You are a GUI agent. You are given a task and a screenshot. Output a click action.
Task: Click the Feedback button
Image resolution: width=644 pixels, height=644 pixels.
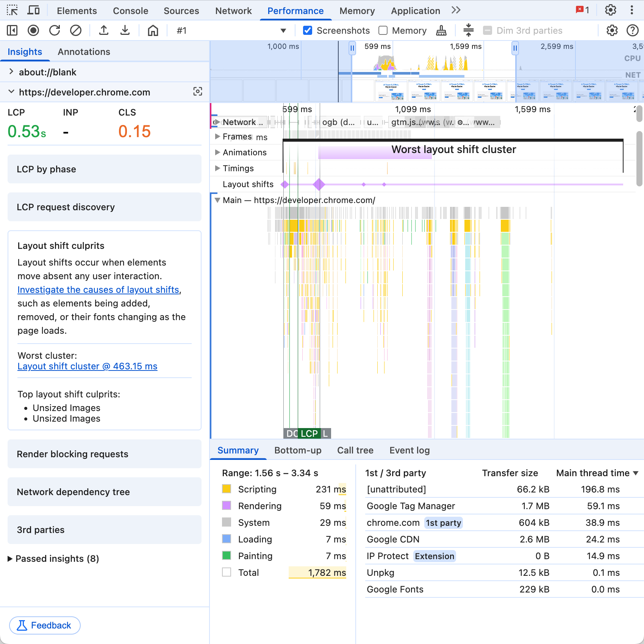point(44,625)
